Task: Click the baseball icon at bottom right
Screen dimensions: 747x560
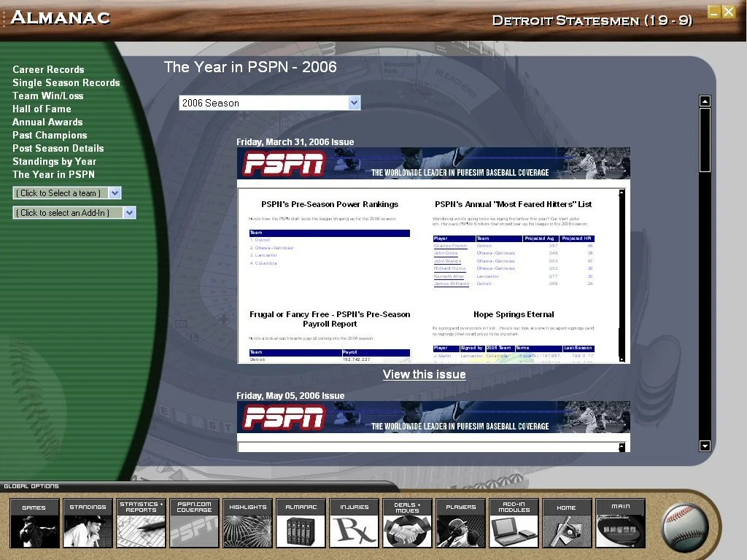Action: tap(686, 524)
